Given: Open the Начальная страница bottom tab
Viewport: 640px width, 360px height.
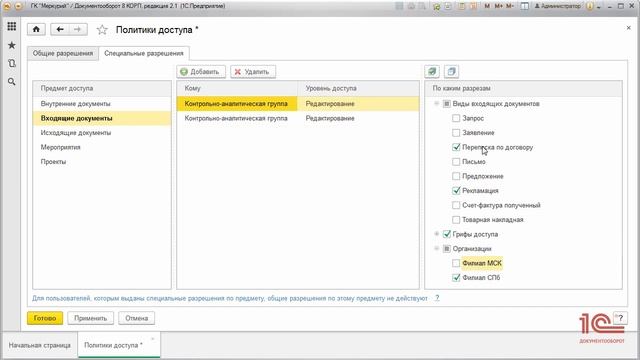Looking at the screenshot, I should click(x=40, y=345).
